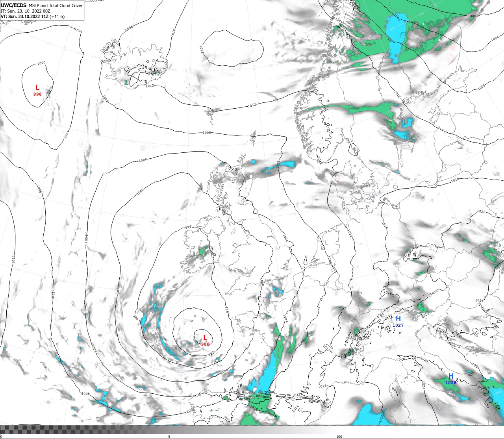Click the '0' label on the cloud scale
This screenshot has height=439, width=504.
[1, 437]
